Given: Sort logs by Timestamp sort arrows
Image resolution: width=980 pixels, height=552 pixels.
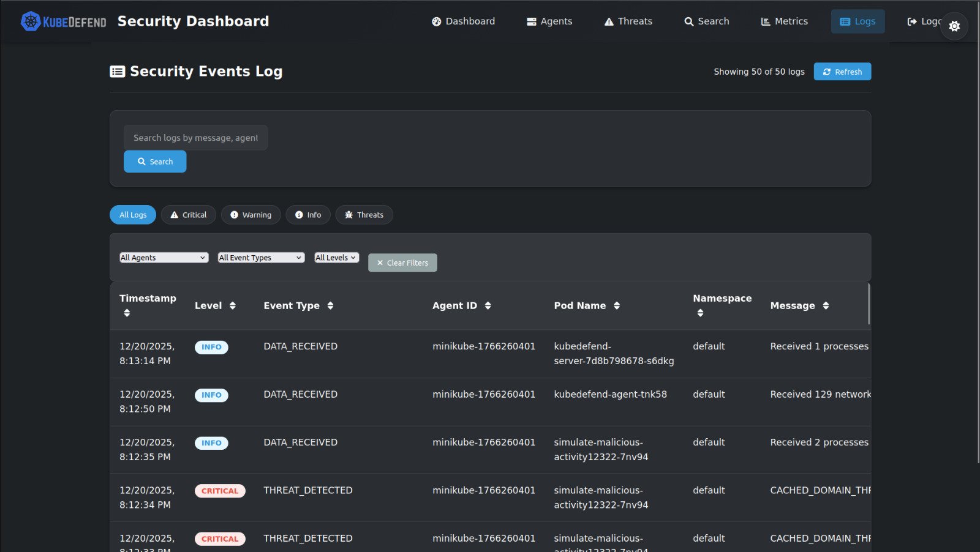Looking at the screenshot, I should [127, 313].
